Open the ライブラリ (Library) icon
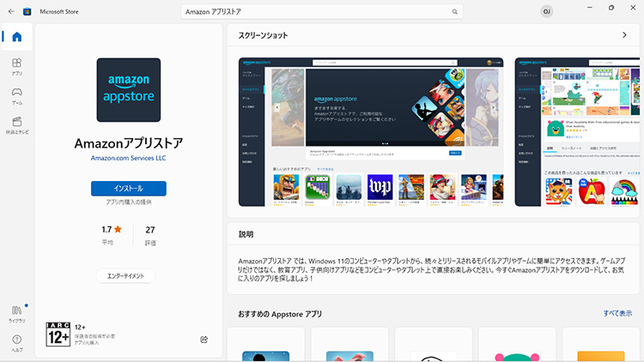The width and height of the screenshot is (644, 362). point(16,312)
